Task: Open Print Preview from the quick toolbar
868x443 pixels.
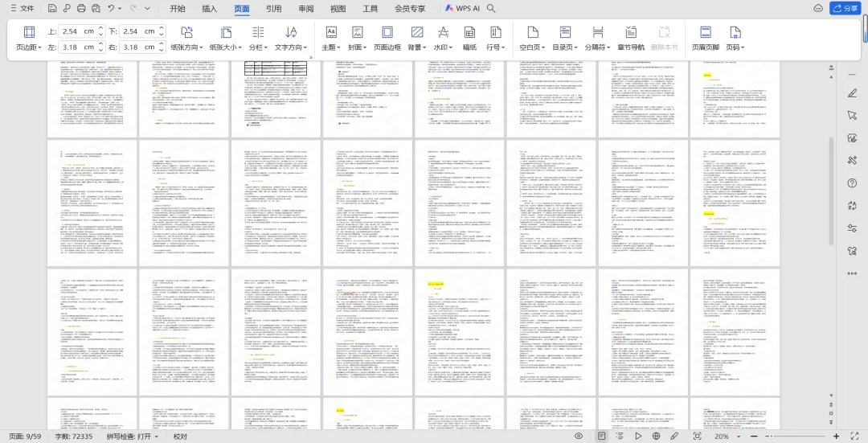Action: tap(96, 8)
